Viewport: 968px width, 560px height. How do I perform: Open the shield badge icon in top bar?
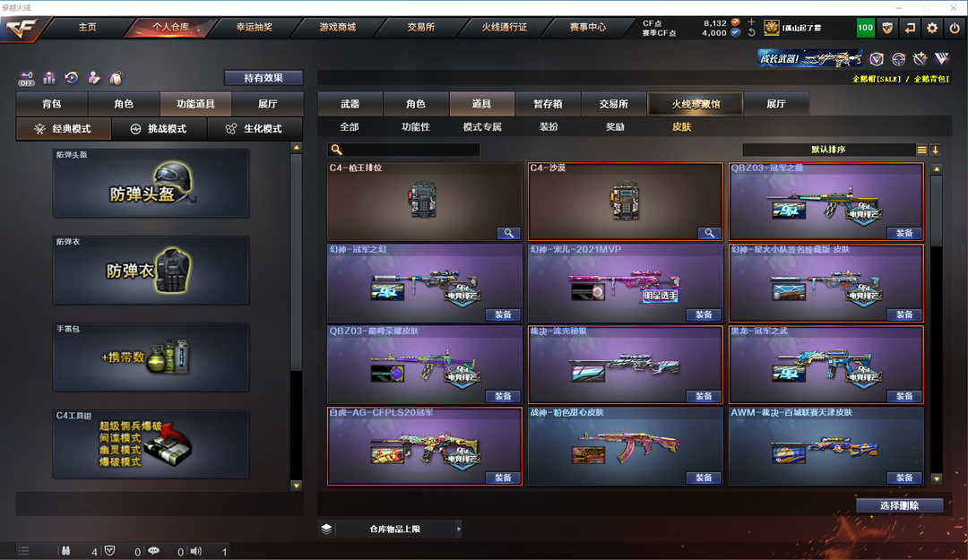(x=887, y=28)
